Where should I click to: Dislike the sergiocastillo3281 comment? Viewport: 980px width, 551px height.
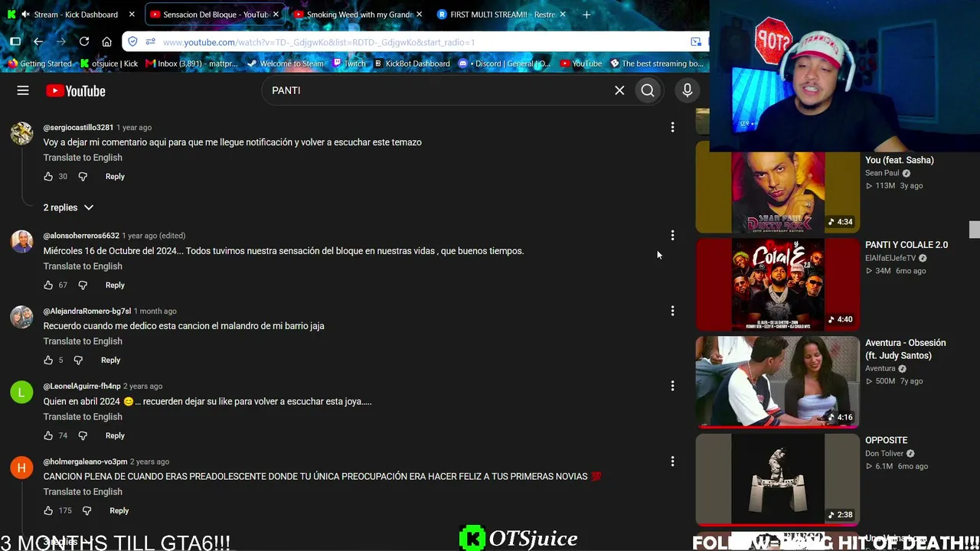click(83, 176)
